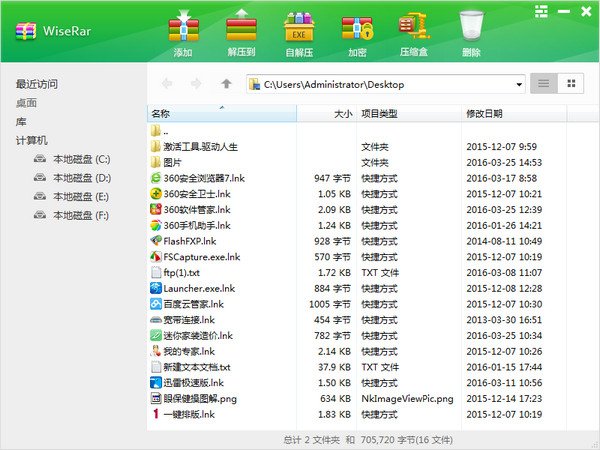The height and width of the screenshot is (450, 600).
Task: Open the menu icon beside minimize button
Action: click(x=541, y=11)
